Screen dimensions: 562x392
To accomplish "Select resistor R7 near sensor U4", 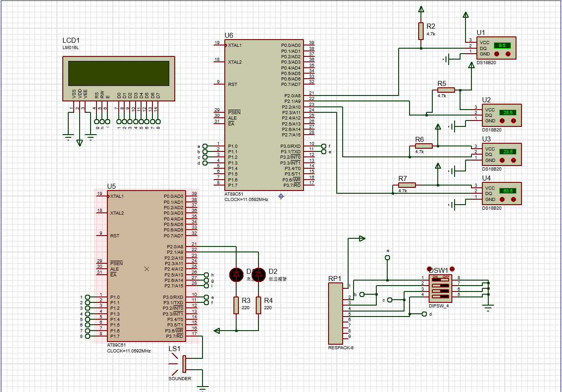I will (x=407, y=185).
